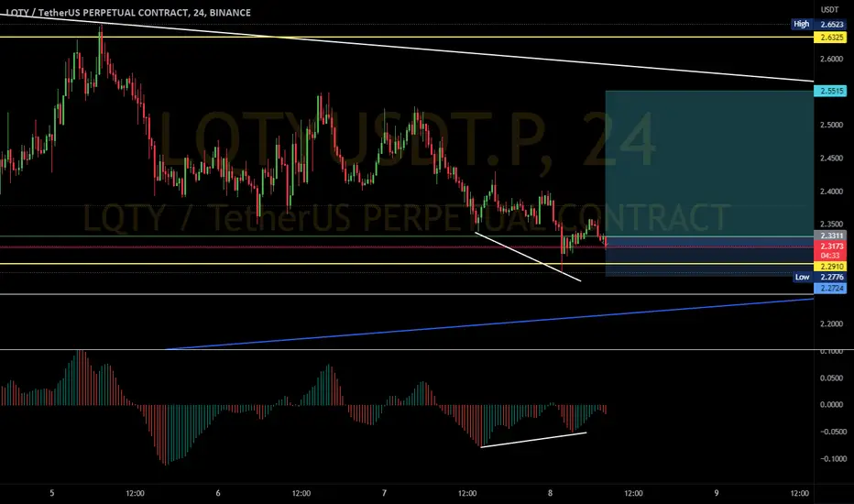Click the -0.1000 indicator axis value
This screenshot has width=854, height=504.
(x=831, y=459)
